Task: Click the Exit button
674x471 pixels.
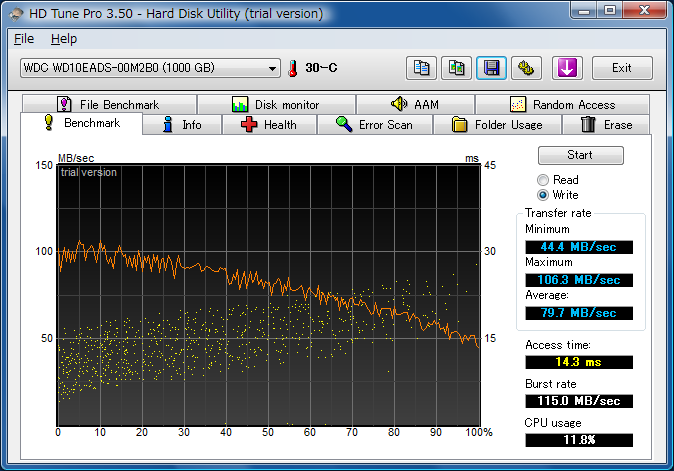Action: coord(622,68)
